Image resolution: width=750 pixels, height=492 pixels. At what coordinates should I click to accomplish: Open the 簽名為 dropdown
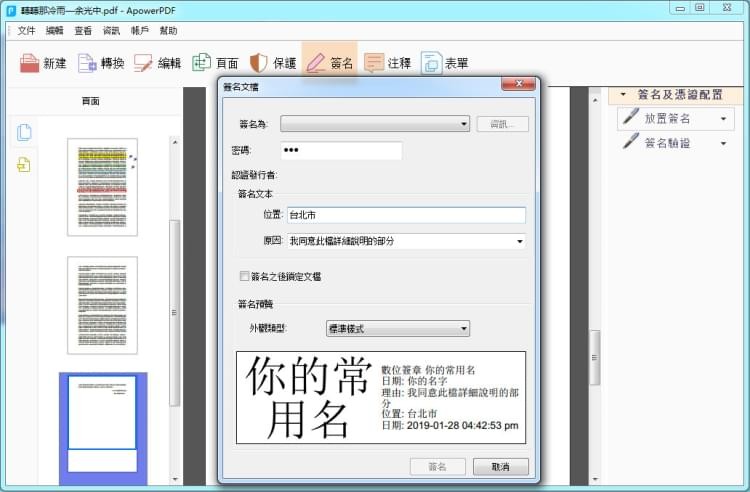click(375, 124)
